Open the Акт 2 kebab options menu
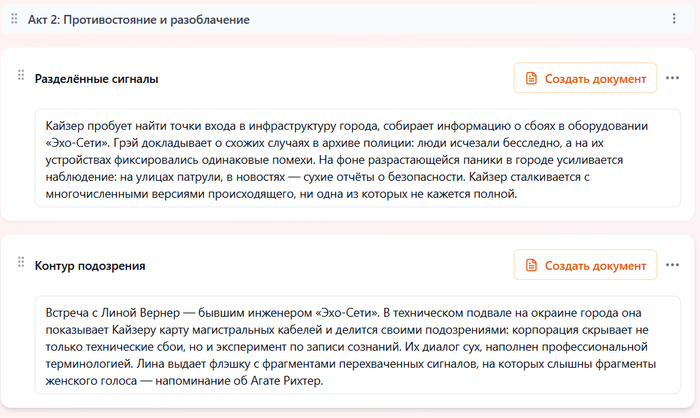The height and width of the screenshot is (418, 700). (673, 19)
